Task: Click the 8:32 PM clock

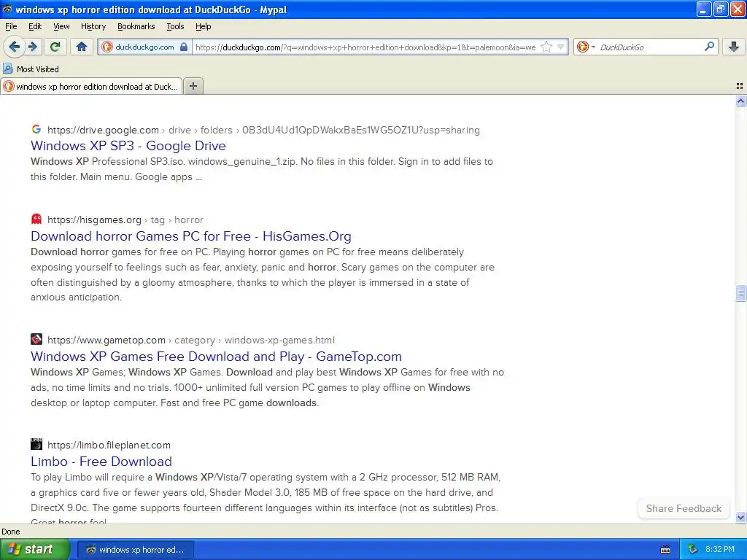Action: pyautogui.click(x=720, y=550)
